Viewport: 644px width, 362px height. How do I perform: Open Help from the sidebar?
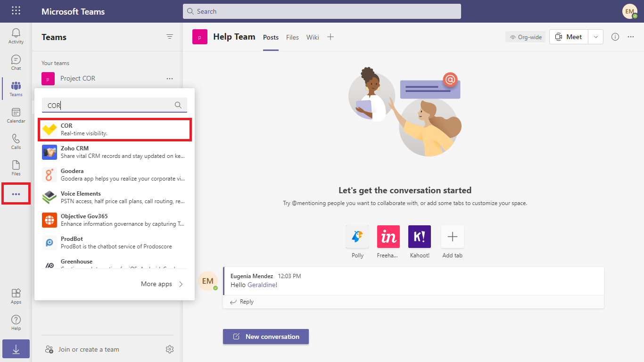16,323
